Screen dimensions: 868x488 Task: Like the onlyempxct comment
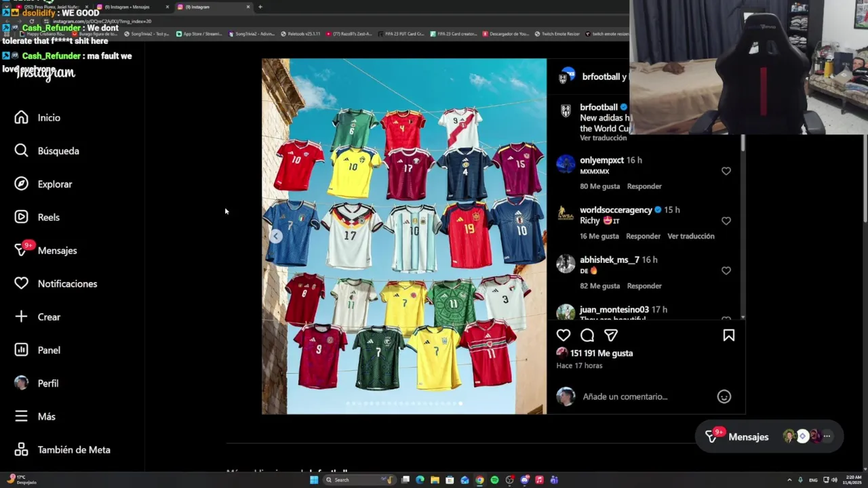[726, 171]
